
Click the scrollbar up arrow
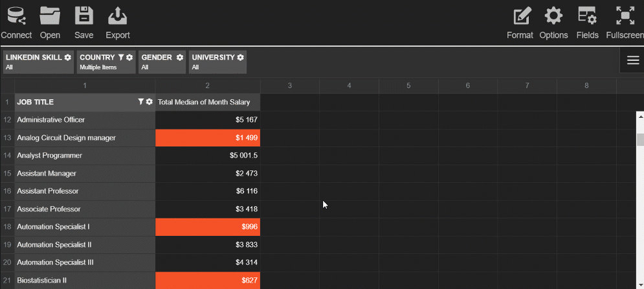[640, 115]
